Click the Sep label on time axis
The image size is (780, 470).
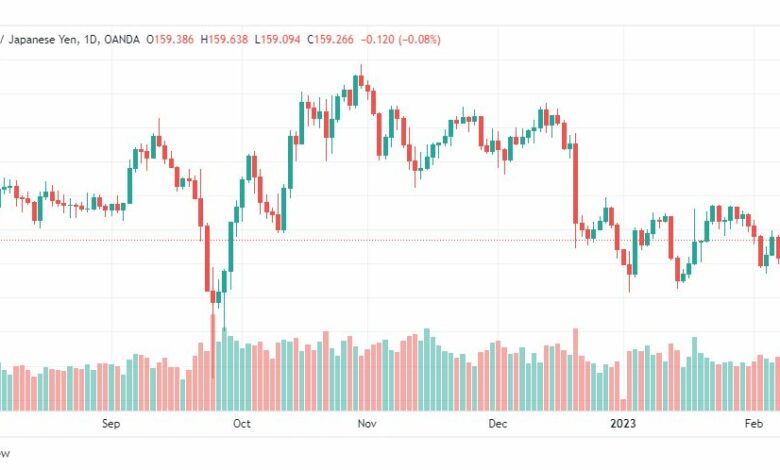click(x=111, y=424)
